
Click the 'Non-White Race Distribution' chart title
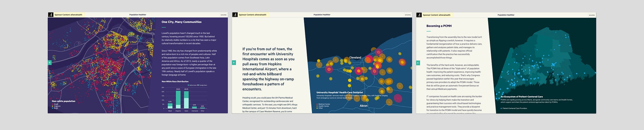click(175, 81)
